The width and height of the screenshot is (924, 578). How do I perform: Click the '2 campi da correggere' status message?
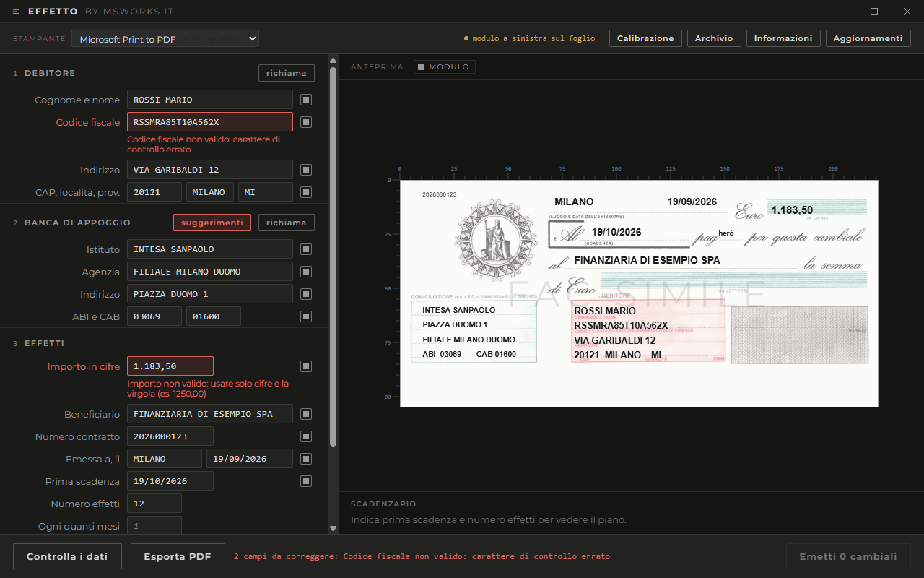pos(422,557)
